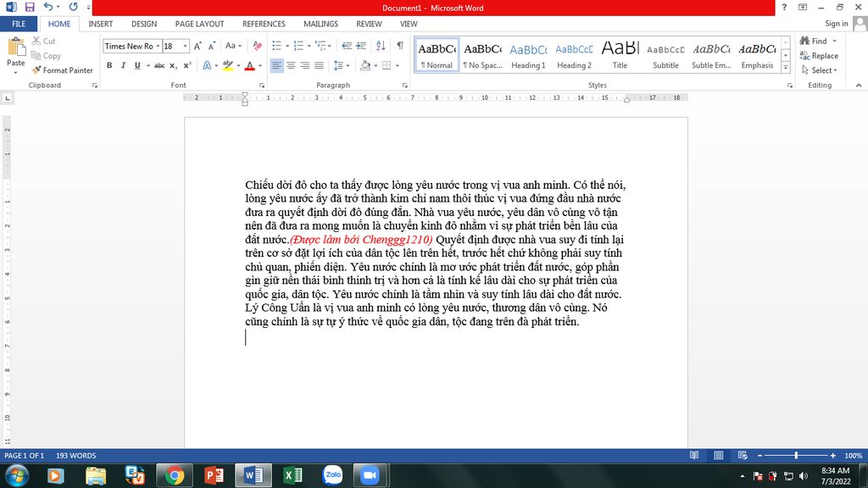Apply text highlight color
Viewport: 868px width, 488px height.
(x=227, y=65)
